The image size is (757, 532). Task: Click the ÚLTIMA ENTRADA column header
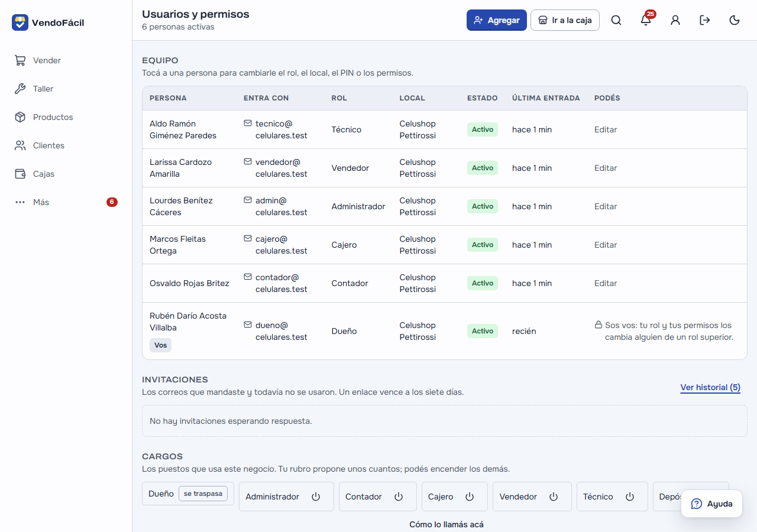[546, 98]
